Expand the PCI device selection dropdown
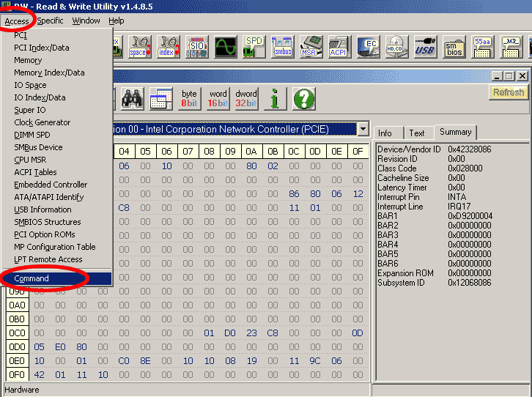Screen dimensions: 532x397 coord(362,129)
